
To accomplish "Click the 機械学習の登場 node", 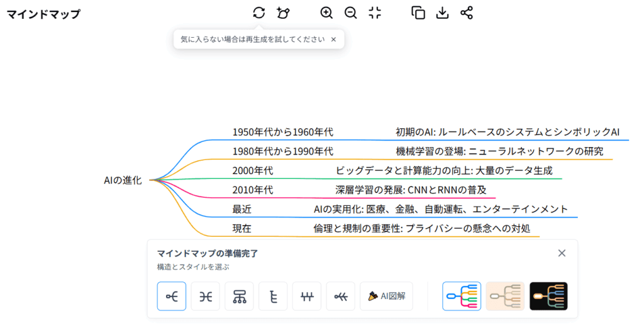I will click(499, 151).
